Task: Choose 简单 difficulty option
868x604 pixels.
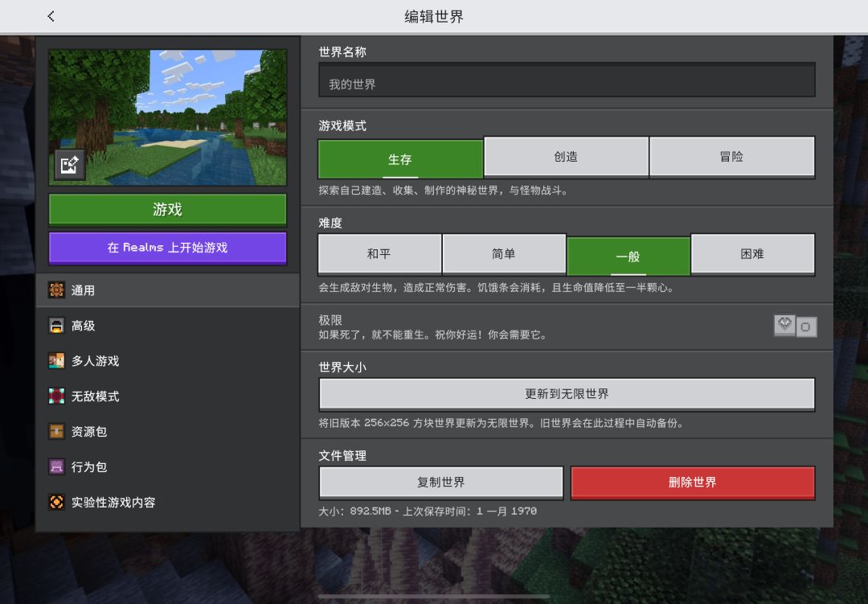Action: pos(504,254)
